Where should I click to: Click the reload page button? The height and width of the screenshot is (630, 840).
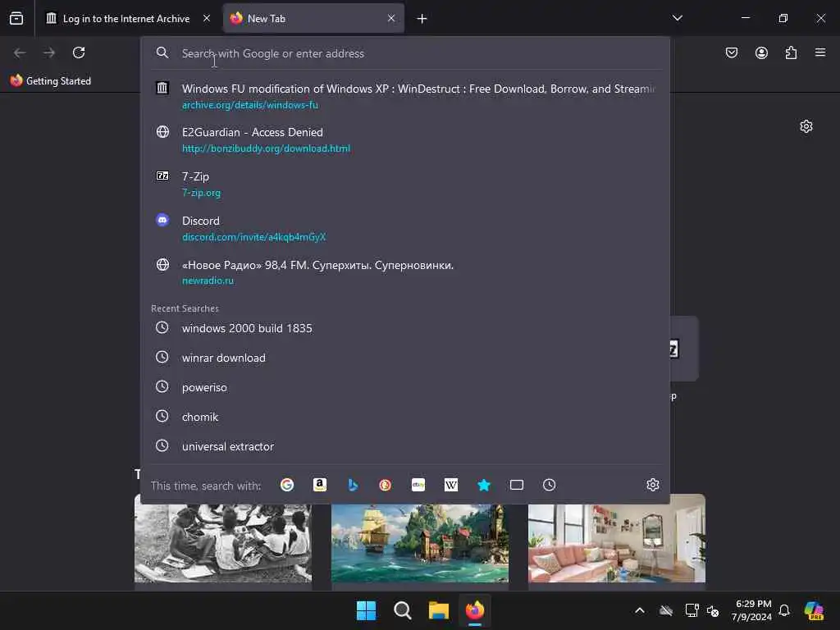[x=79, y=52]
